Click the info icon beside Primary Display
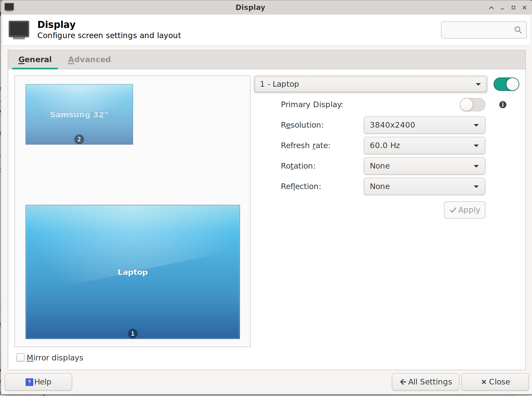The image size is (532, 396). 503,105
